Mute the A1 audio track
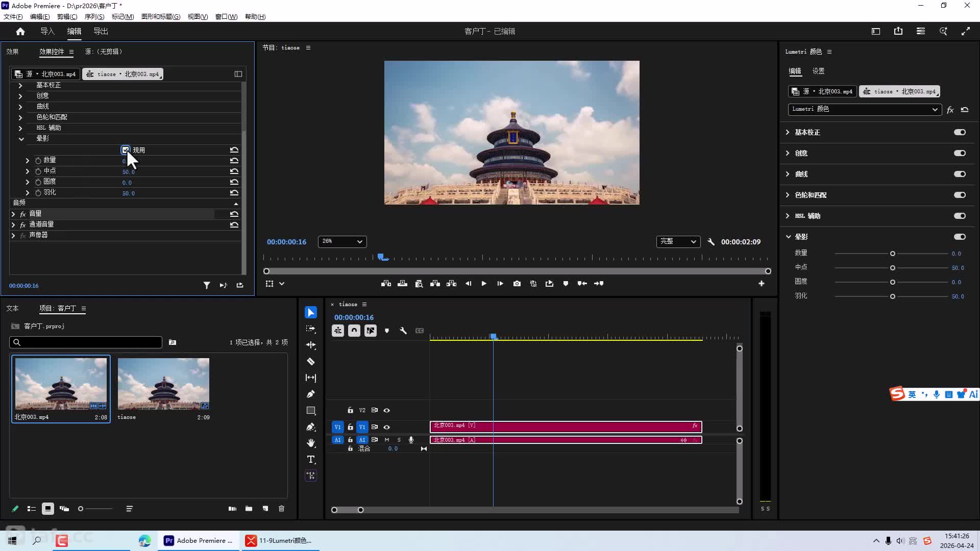Viewport: 980px width, 551px height. point(387,440)
